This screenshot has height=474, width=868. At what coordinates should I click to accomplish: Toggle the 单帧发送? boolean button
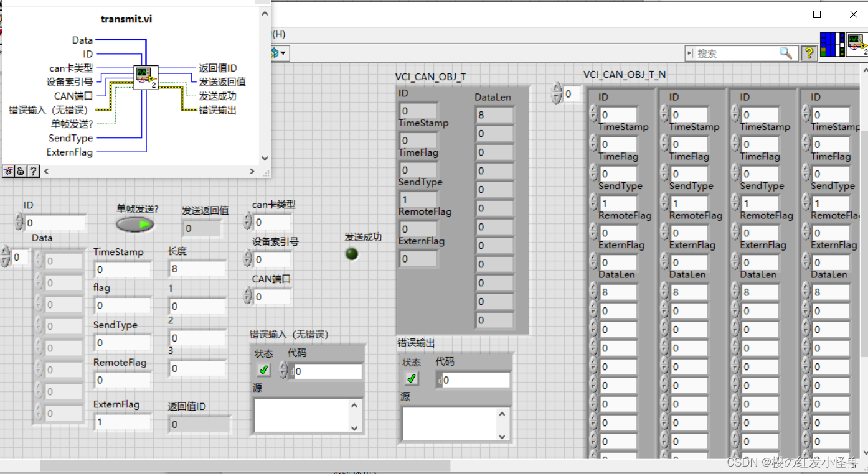coord(135,225)
